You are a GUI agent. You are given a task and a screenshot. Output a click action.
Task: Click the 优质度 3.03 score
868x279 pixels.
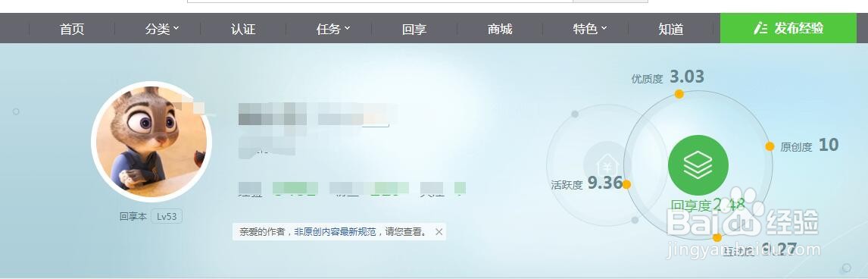(x=667, y=77)
